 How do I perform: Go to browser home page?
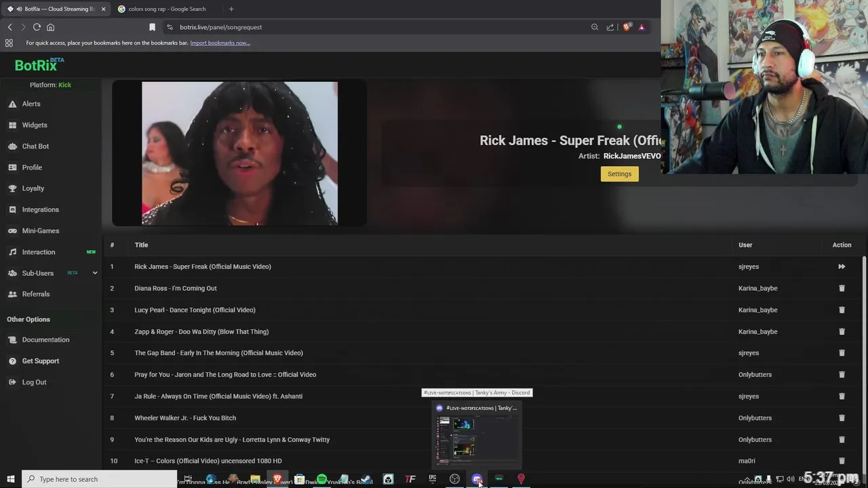click(x=50, y=27)
